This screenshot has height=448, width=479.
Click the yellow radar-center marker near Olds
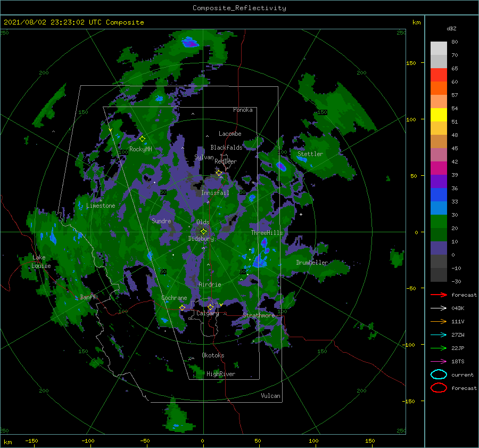pyautogui.click(x=203, y=232)
